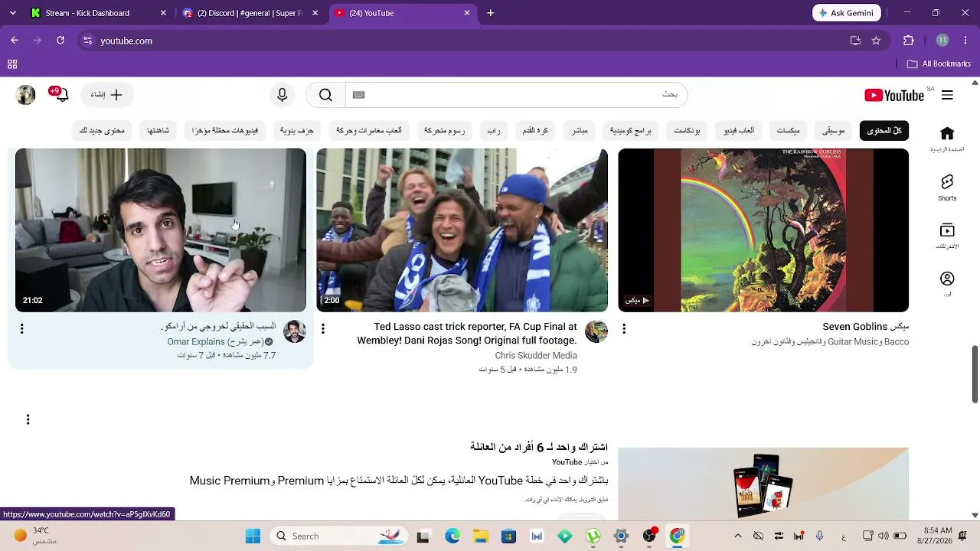Play the Omar Explains video thumbnail

click(x=161, y=230)
